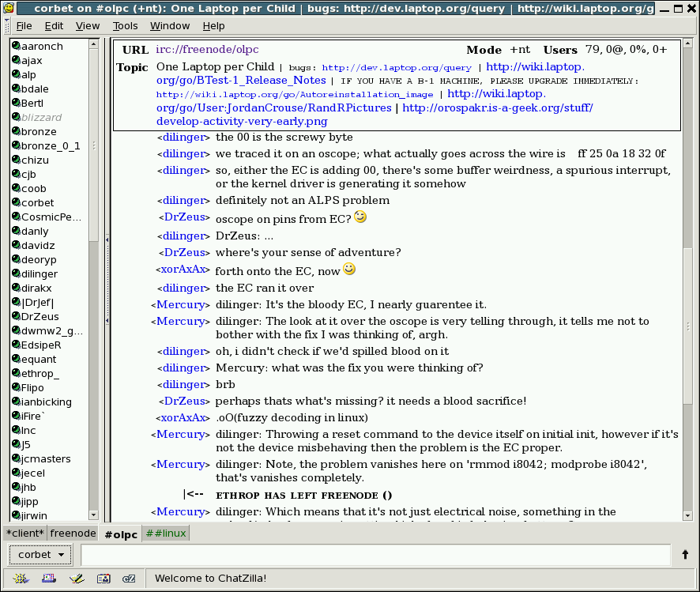
Task: Open the Mail component icon
Action: 48,579
